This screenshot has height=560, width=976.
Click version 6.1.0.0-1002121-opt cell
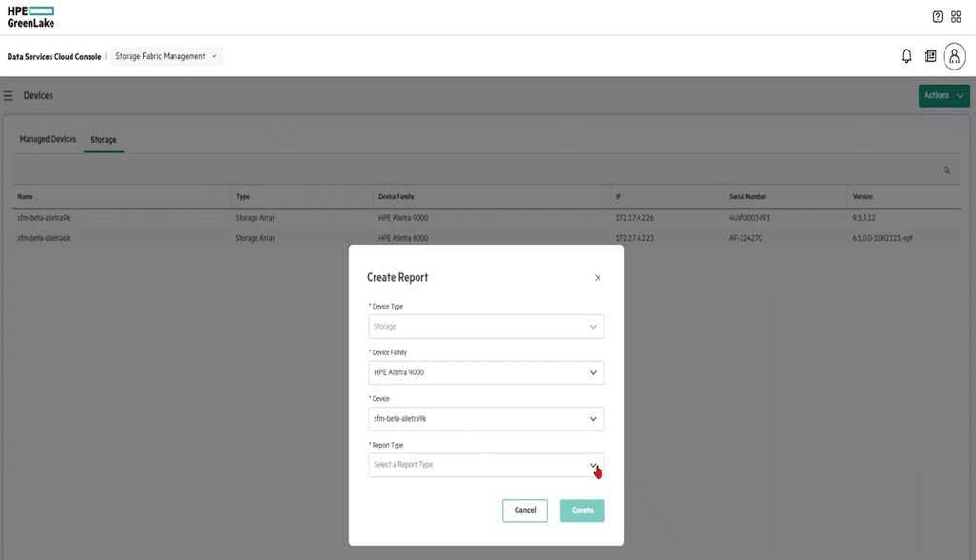point(883,238)
